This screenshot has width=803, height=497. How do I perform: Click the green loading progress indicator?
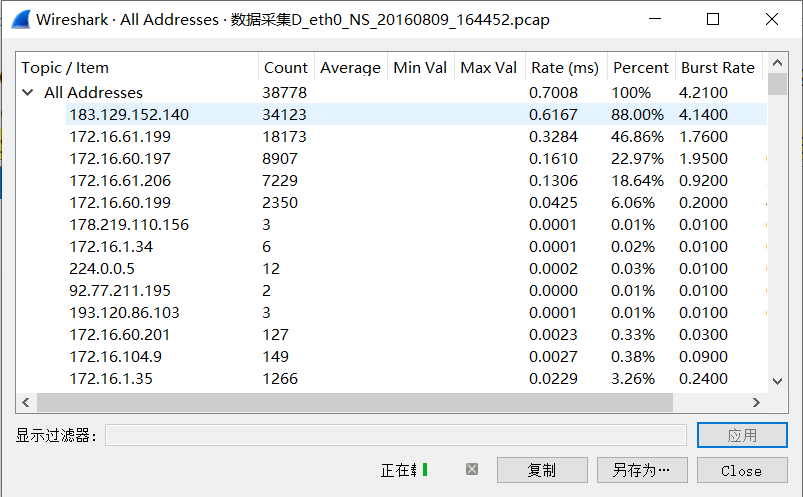(425, 469)
